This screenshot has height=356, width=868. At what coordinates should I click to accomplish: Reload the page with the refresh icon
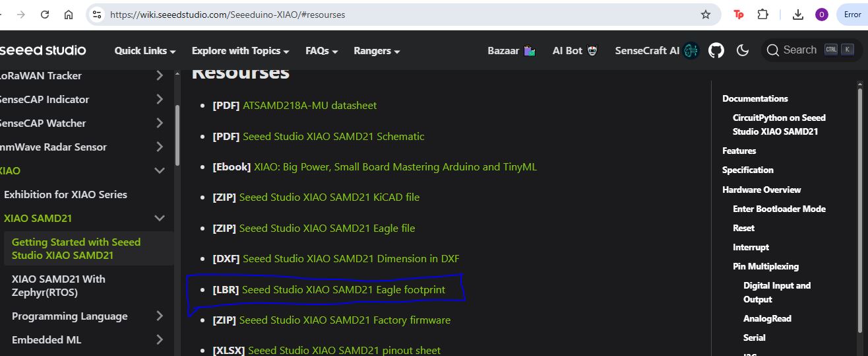45,14
